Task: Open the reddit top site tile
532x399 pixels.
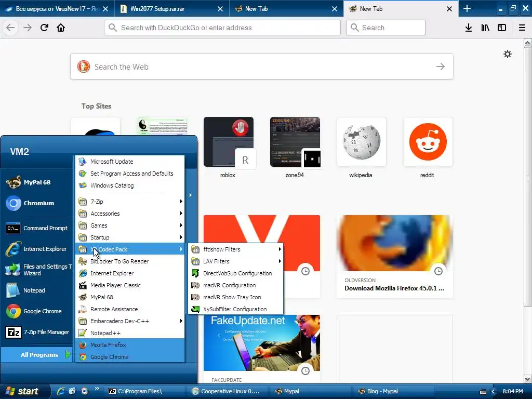Action: click(x=428, y=148)
